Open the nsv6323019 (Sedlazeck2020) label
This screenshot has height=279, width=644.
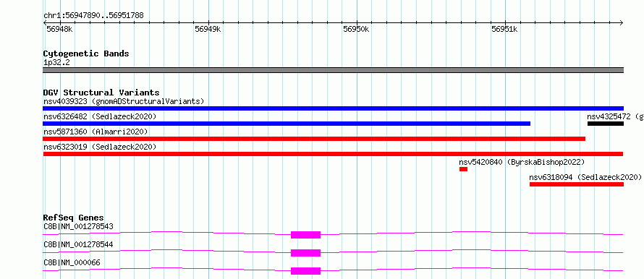(x=100, y=147)
